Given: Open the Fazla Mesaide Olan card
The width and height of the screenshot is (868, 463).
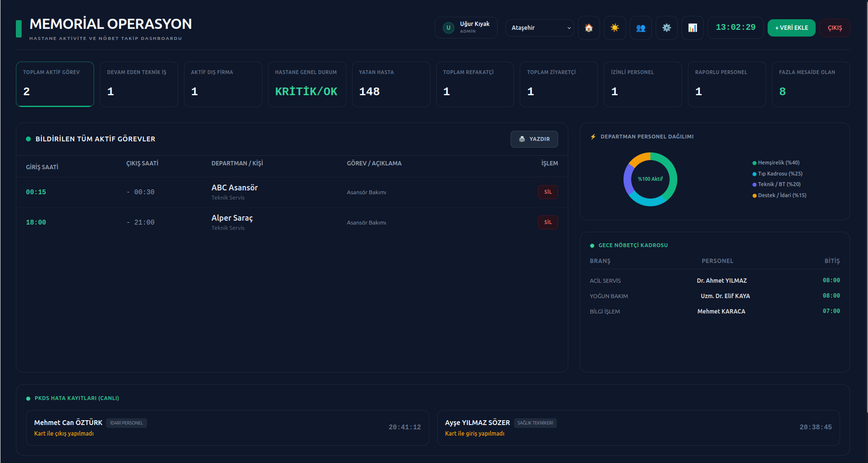Looking at the screenshot, I should tap(811, 84).
